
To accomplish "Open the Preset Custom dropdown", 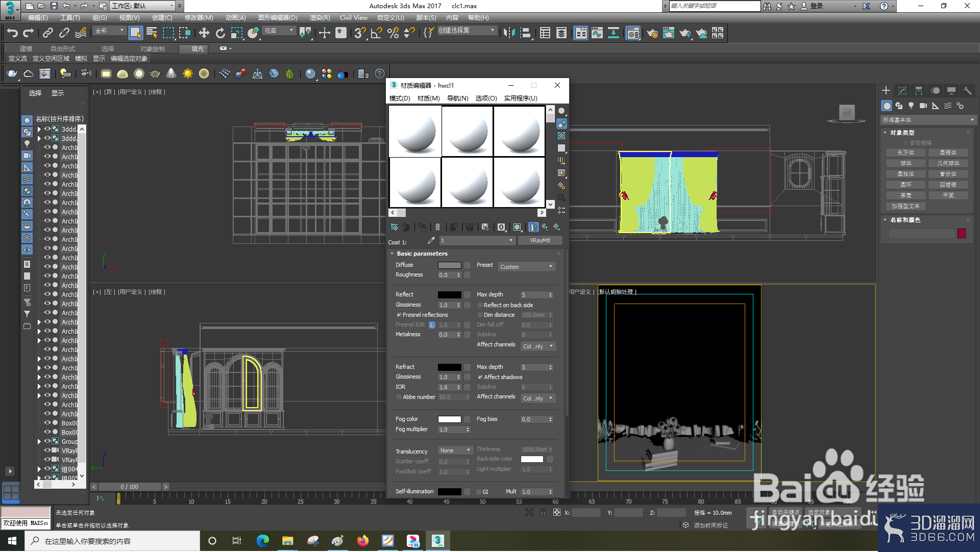I will pos(526,266).
